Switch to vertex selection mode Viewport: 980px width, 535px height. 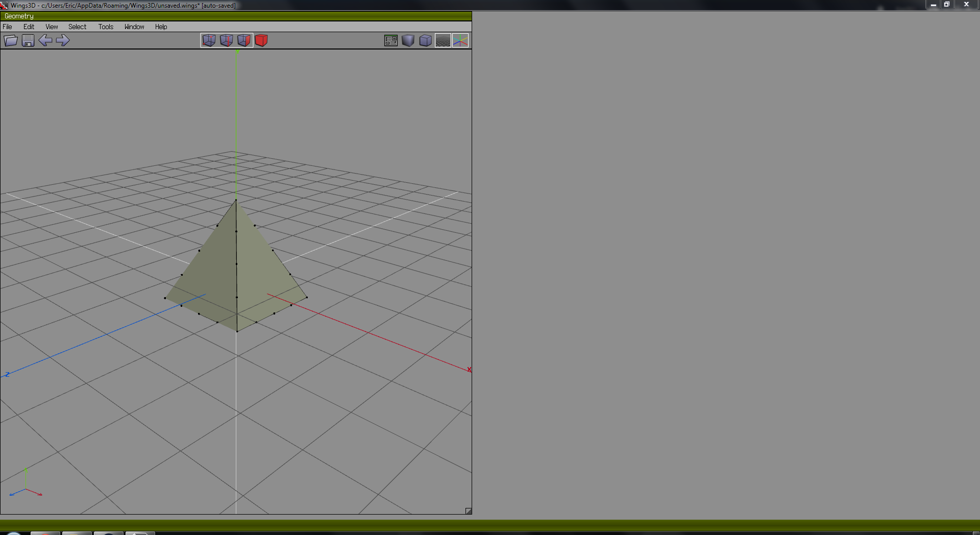click(209, 40)
